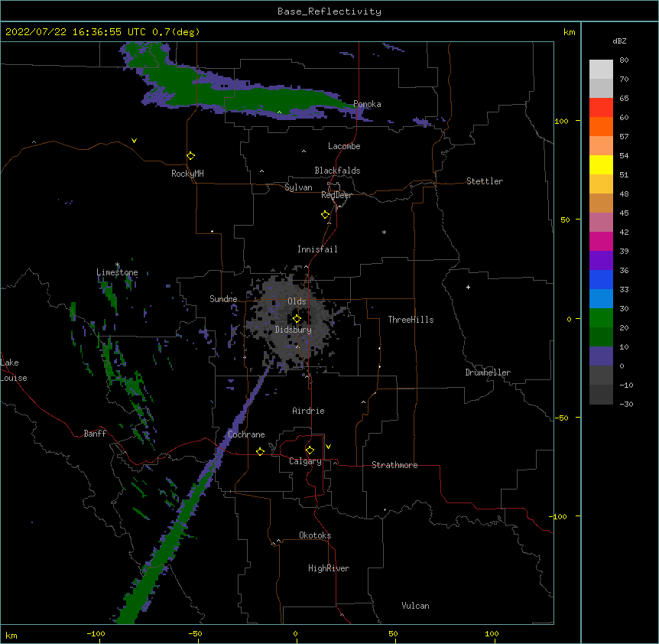
Task: Select the magenta 39-42 dBZ color swatch
Action: (601, 241)
